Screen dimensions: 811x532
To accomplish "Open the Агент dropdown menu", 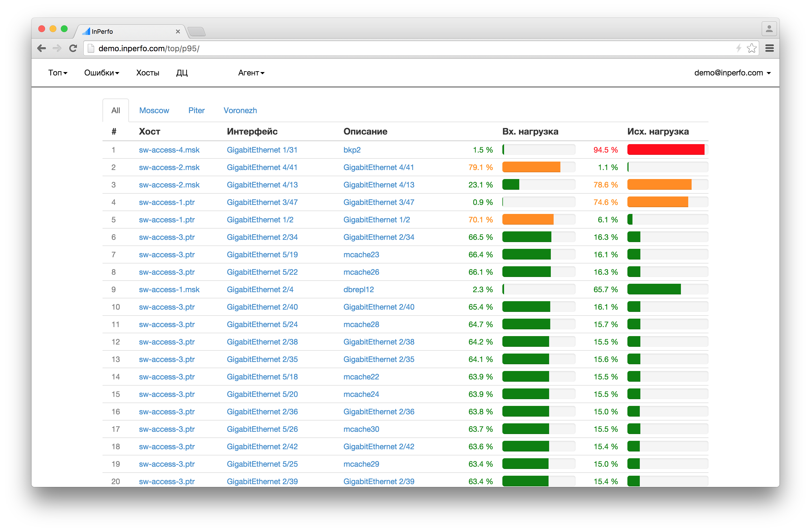I will click(251, 73).
